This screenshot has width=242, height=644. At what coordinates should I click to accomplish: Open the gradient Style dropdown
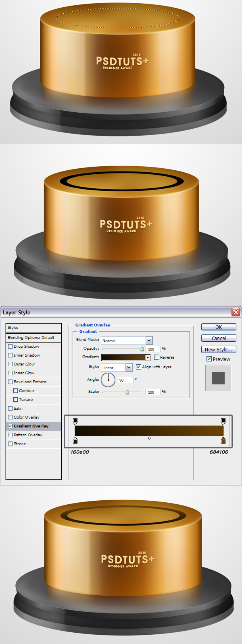pyautogui.click(x=117, y=367)
